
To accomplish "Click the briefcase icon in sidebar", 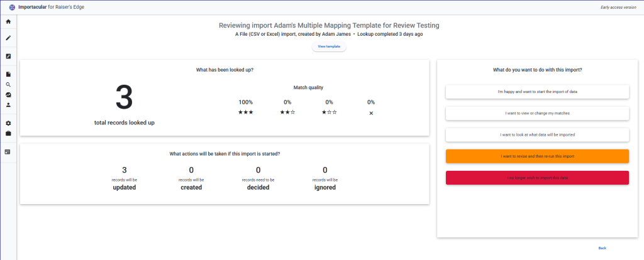I will coord(8,133).
